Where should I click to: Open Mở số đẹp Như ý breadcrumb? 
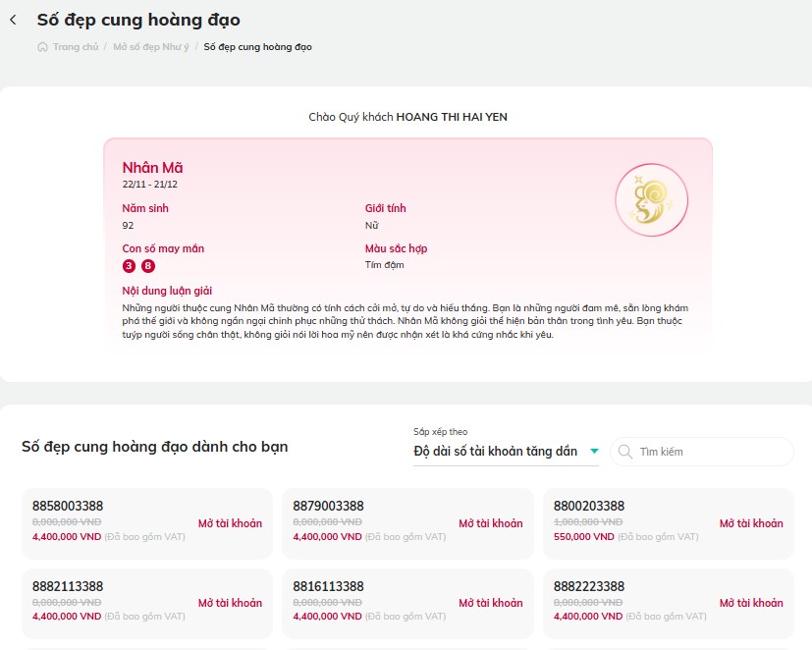151,47
